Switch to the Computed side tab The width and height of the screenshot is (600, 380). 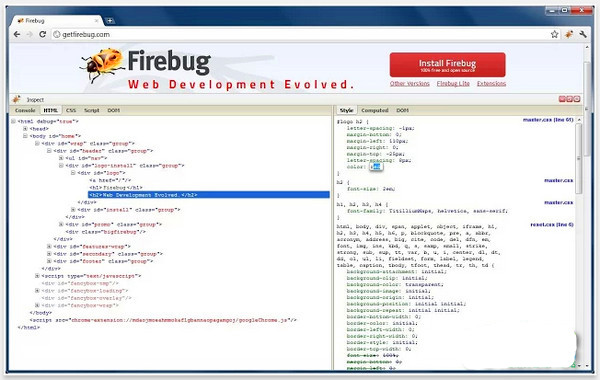tap(375, 110)
